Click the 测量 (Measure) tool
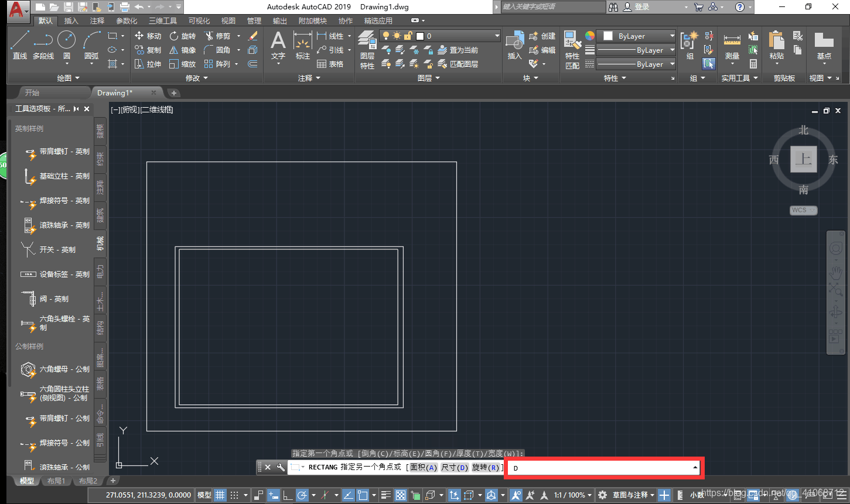850x504 pixels. pos(732,46)
